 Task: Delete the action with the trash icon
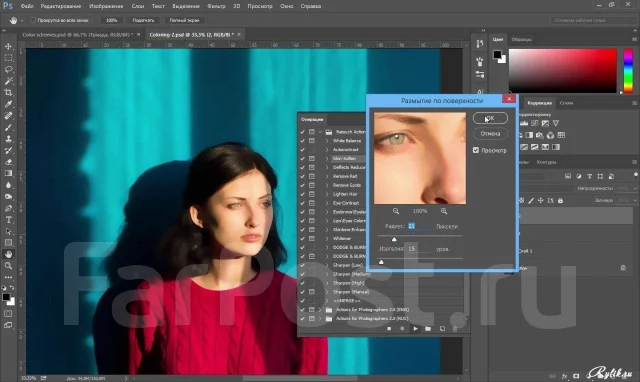tap(455, 329)
